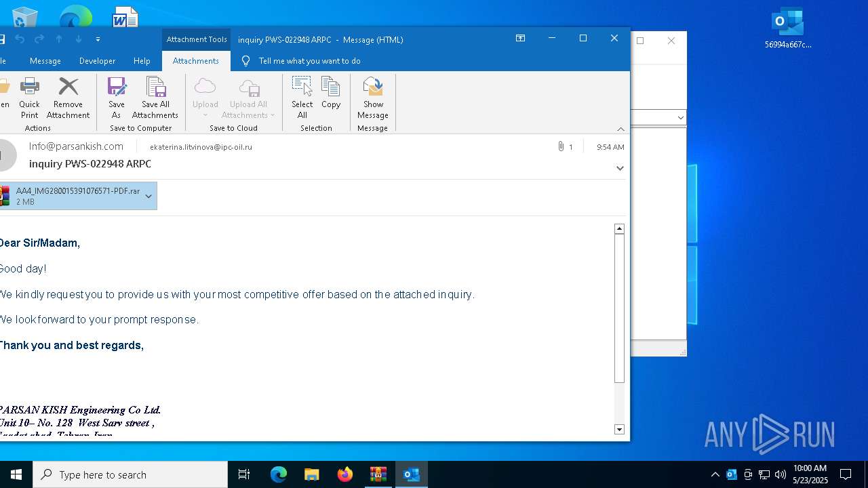Click the taskbar clock showing 10:00 AM
Image resolution: width=868 pixels, height=488 pixels.
point(810,474)
